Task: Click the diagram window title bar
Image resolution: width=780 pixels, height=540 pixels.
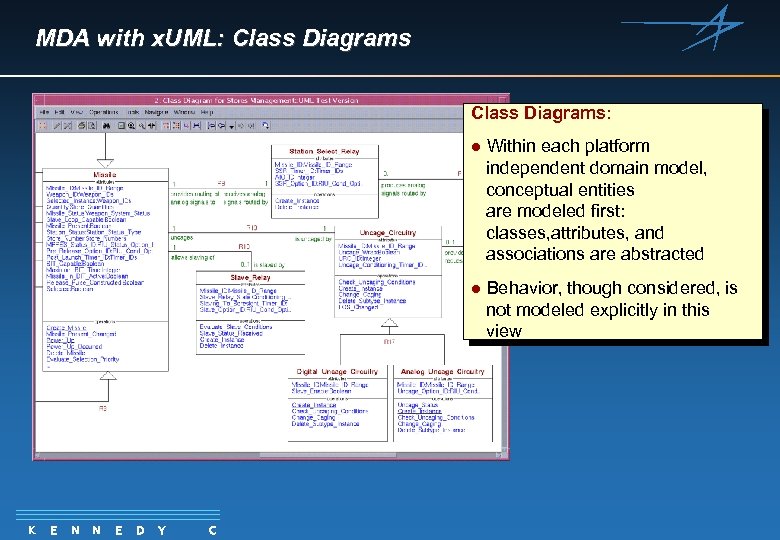Action: (271, 100)
